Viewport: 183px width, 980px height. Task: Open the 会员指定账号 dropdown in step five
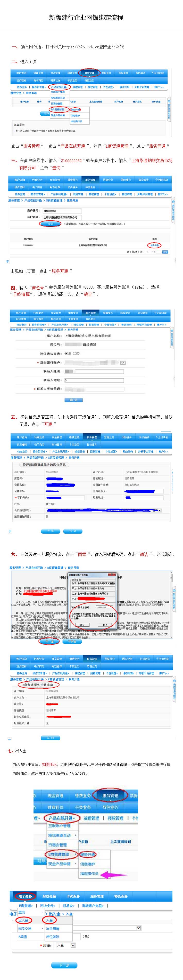point(159,510)
